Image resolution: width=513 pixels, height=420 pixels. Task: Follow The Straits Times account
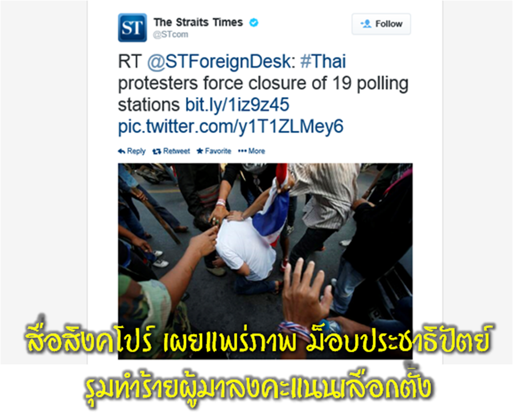coord(381,24)
